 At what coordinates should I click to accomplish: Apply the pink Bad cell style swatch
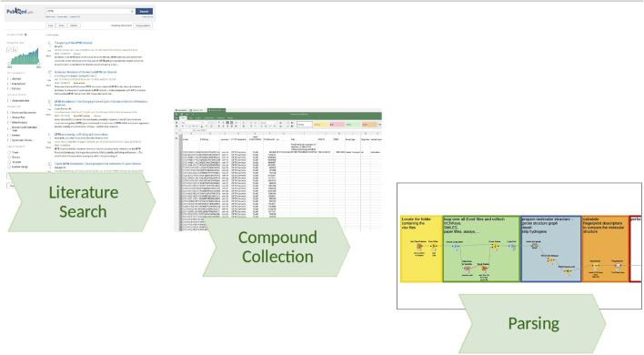pyautogui.click(x=337, y=124)
